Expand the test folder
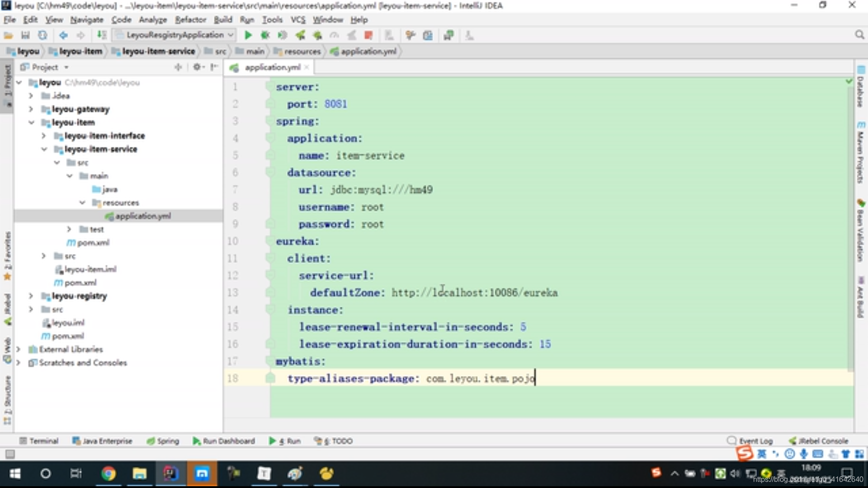Viewport: 868px width, 488px height. tap(69, 229)
